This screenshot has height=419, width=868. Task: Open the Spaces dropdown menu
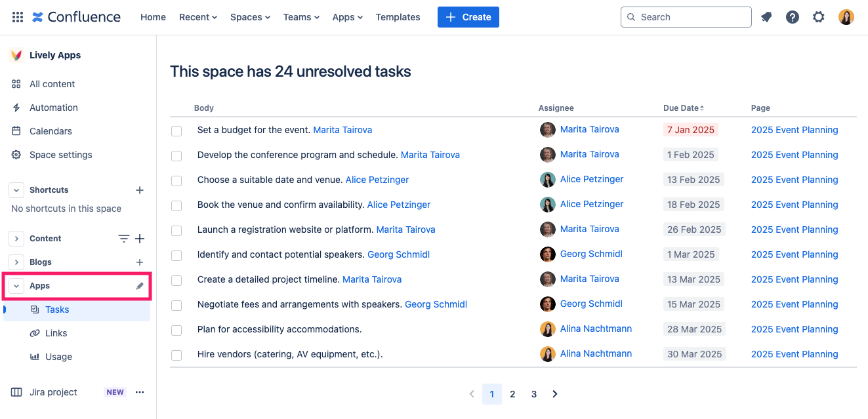(x=250, y=17)
